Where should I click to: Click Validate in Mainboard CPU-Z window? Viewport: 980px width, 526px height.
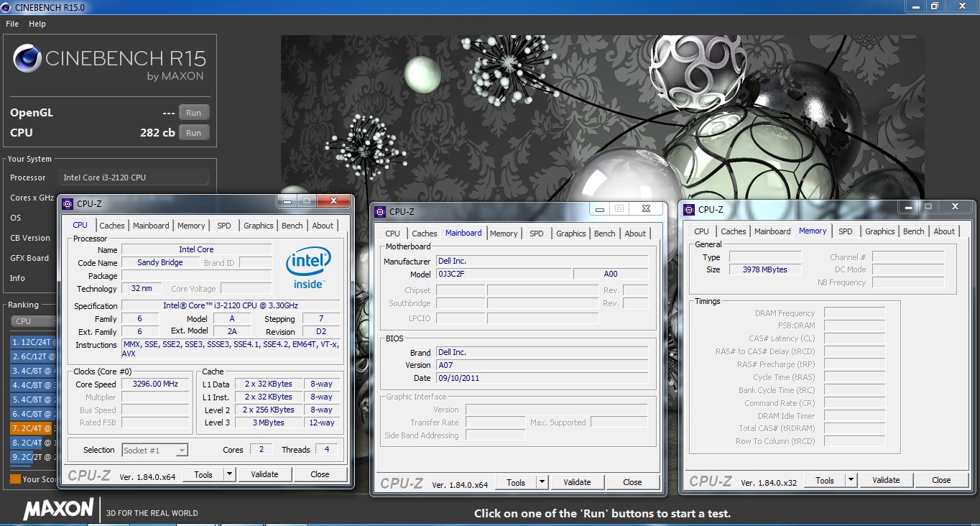pyautogui.click(x=577, y=482)
